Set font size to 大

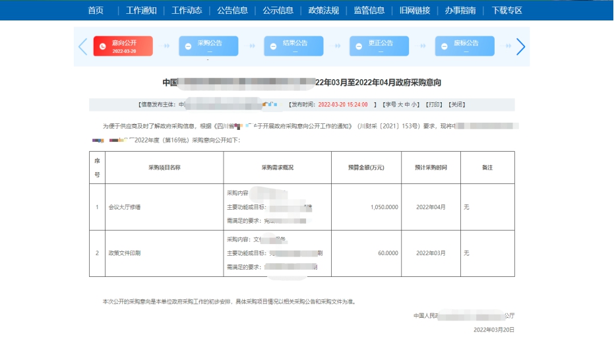400,104
